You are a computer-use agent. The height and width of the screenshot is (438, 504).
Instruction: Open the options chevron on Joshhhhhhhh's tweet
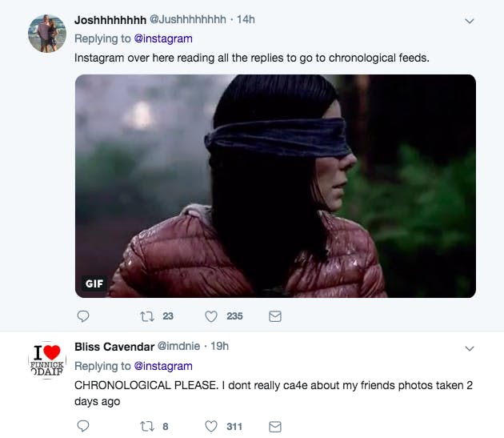click(x=470, y=22)
